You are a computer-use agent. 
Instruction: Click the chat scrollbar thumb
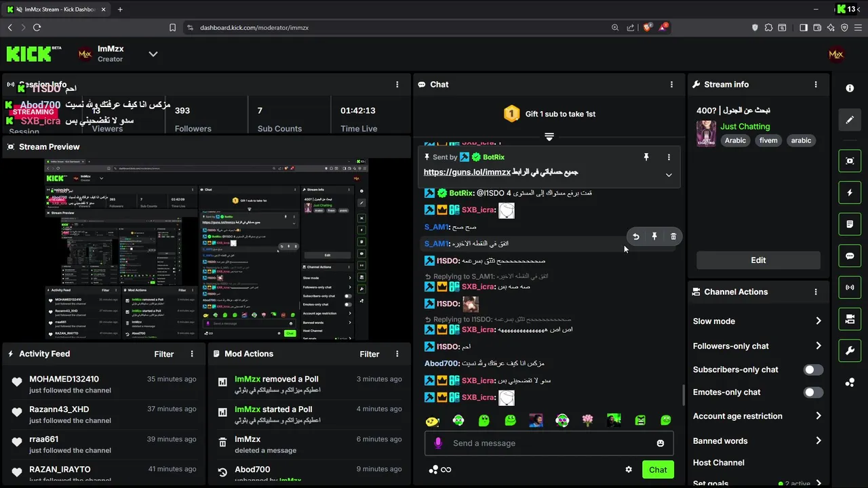click(683, 395)
